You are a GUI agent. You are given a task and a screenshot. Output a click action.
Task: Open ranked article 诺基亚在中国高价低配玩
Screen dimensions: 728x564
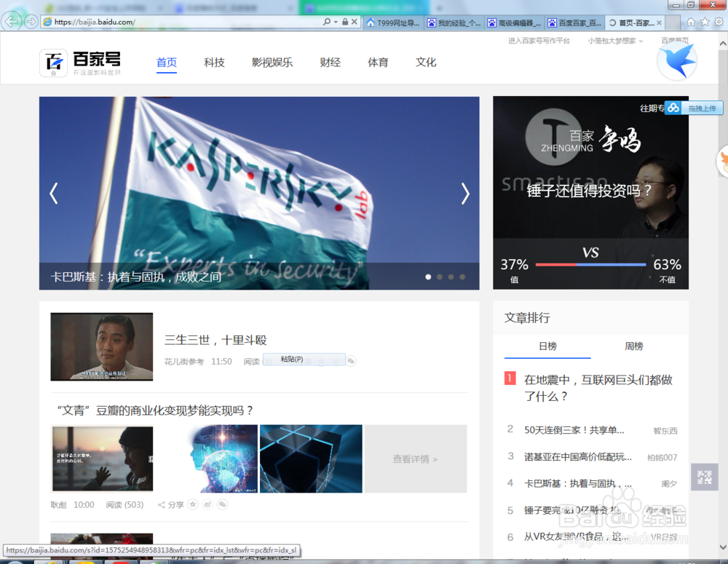[x=578, y=457]
